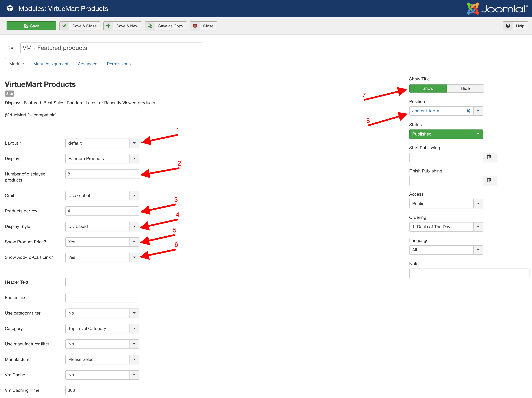The image size is (532, 398).
Task: Click the Start Publishing date field
Action: click(x=446, y=157)
